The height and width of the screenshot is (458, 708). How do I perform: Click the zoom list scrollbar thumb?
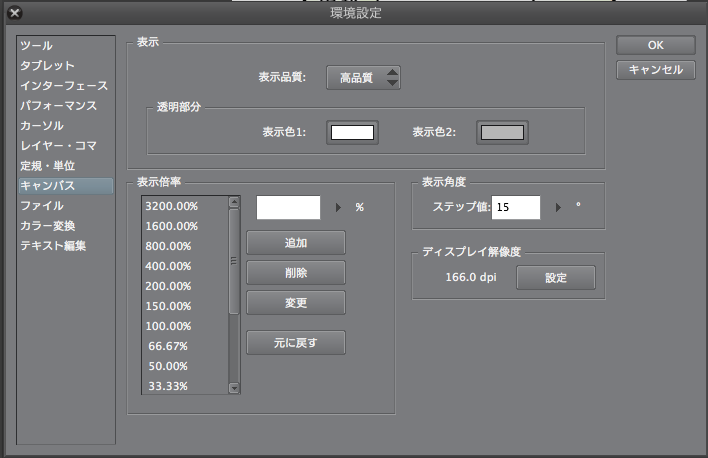(234, 261)
